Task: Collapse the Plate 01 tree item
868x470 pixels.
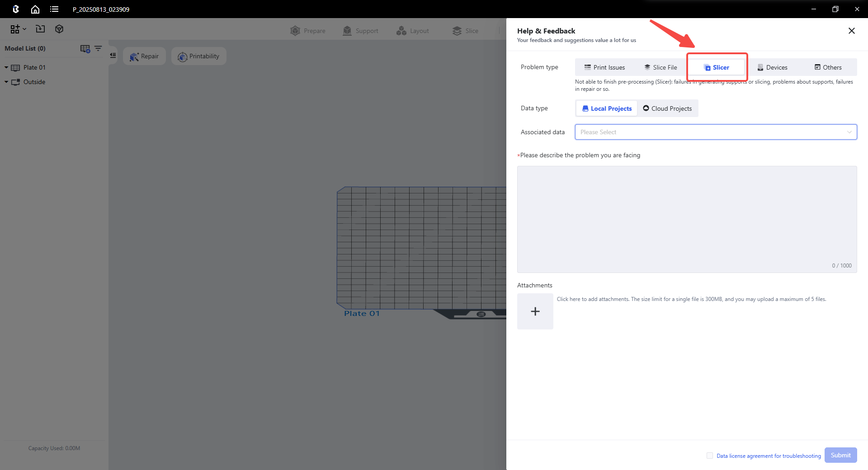Action: [6, 67]
